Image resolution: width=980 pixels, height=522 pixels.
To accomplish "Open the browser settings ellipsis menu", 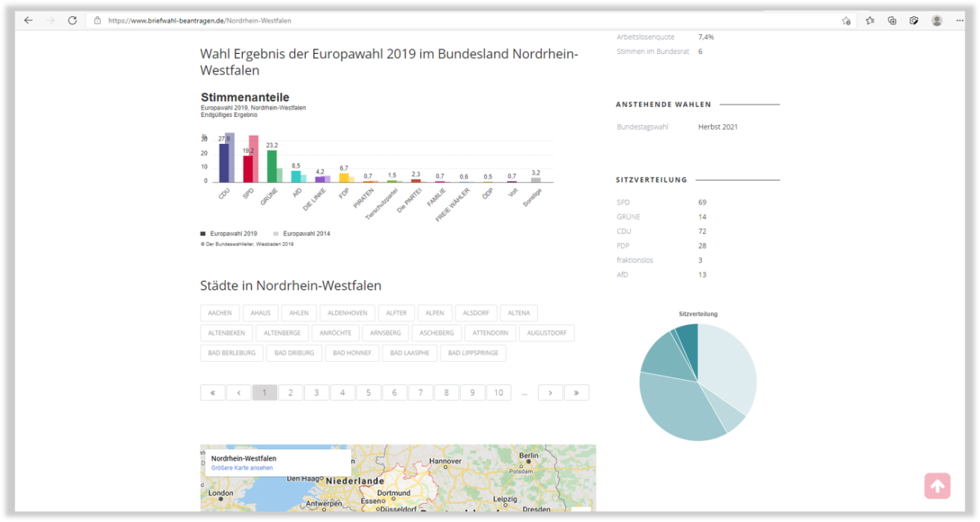I will click(x=960, y=20).
